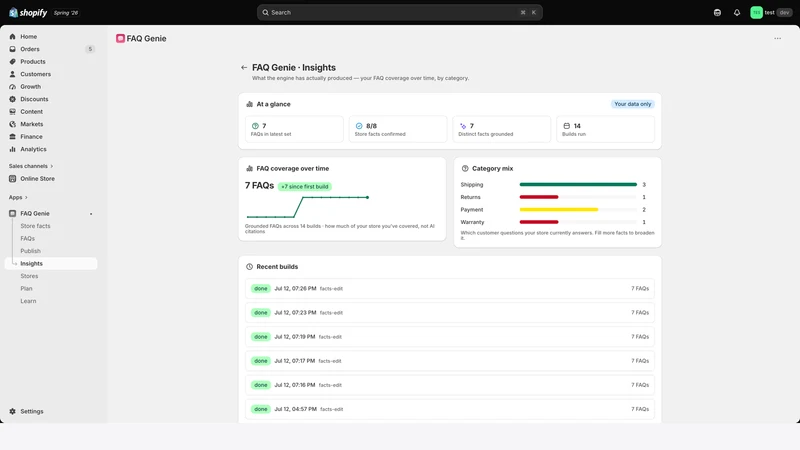This screenshot has width=800, height=450.
Task: Open Learn in FAQ Genie menu
Action: tap(28, 301)
